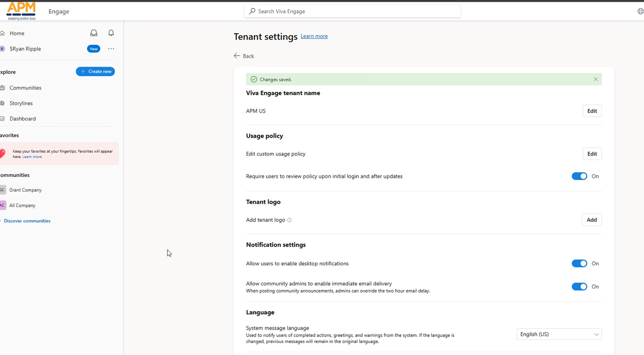The width and height of the screenshot is (644, 355).
Task: Toggle immediate email delivery switch
Action: click(579, 287)
